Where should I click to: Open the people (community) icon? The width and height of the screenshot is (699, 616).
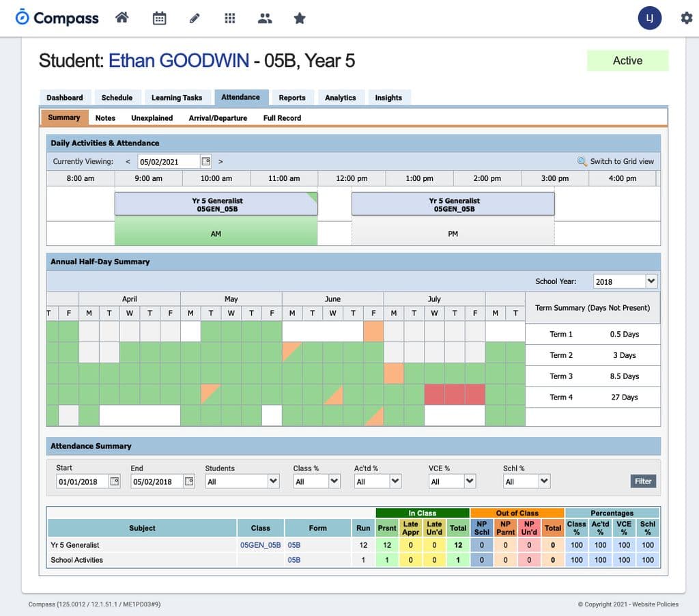coord(266,17)
